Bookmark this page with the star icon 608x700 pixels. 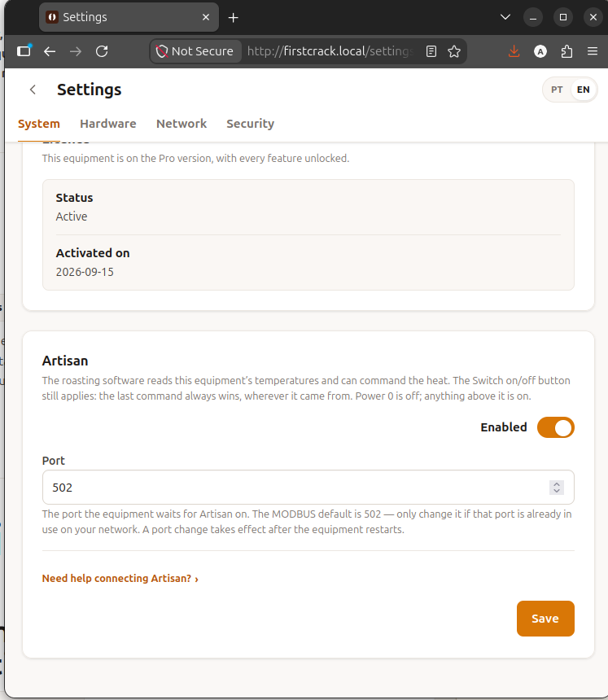[454, 51]
